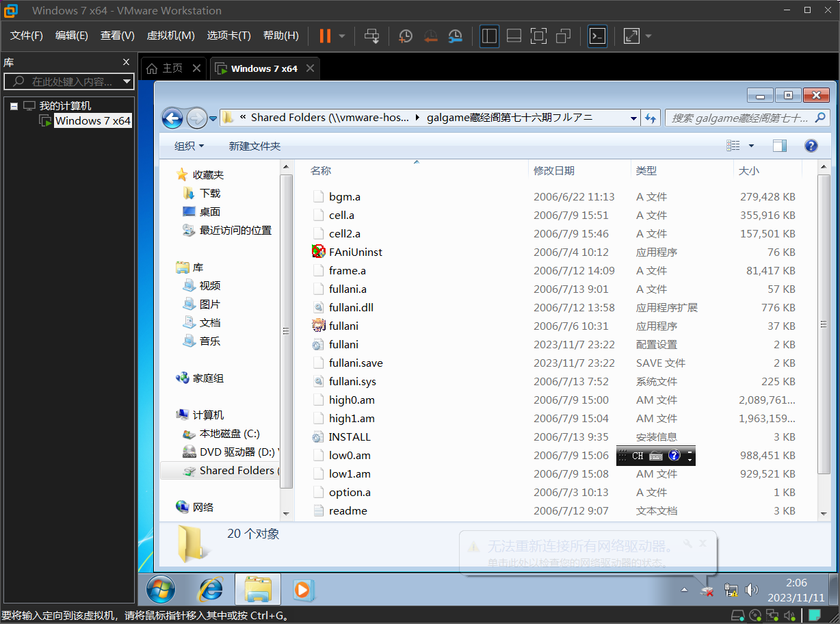The width and height of the screenshot is (840, 624).
Task: Select 最近访问的位置 in navigation pane
Action: coord(228,231)
